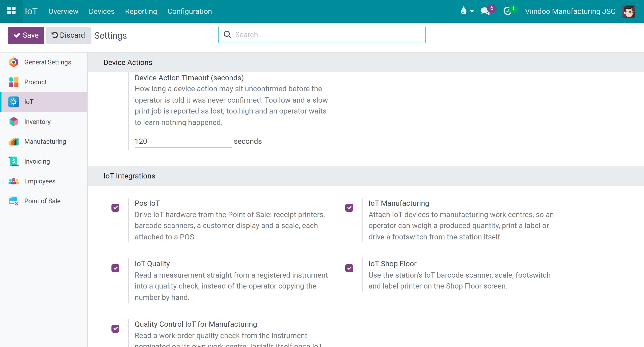644x347 pixels.
Task: Open the conversations chat icon
Action: click(x=485, y=11)
